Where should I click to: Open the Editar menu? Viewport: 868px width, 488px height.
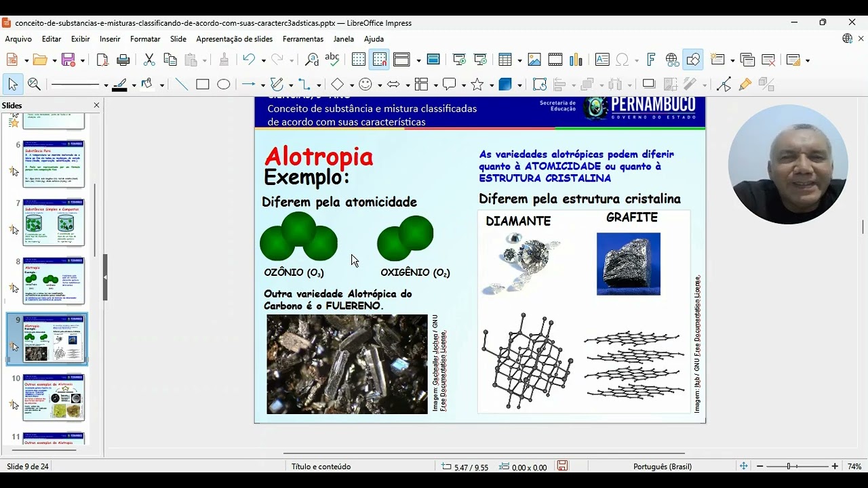(x=52, y=39)
